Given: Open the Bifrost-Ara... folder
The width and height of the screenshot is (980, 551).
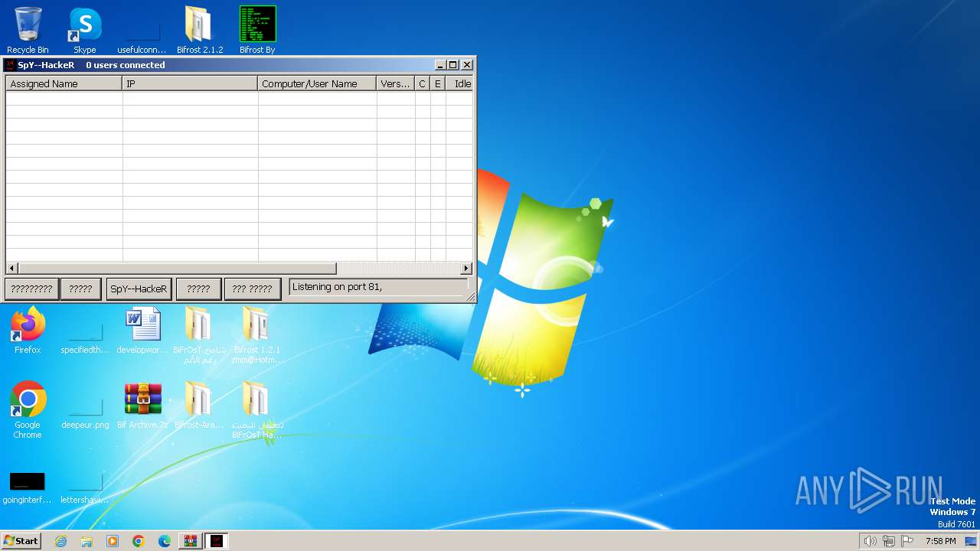Looking at the screenshot, I should tap(199, 406).
